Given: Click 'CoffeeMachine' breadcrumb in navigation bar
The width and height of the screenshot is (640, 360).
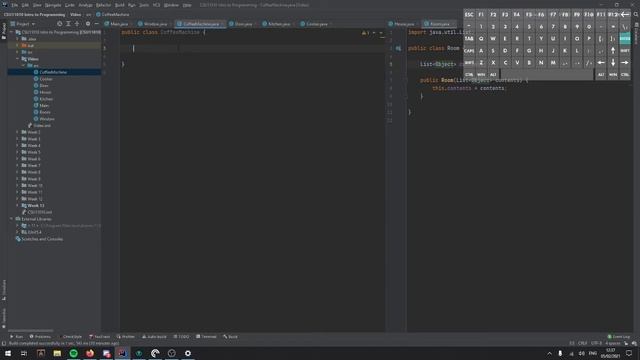Looking at the screenshot, I should point(113,15).
